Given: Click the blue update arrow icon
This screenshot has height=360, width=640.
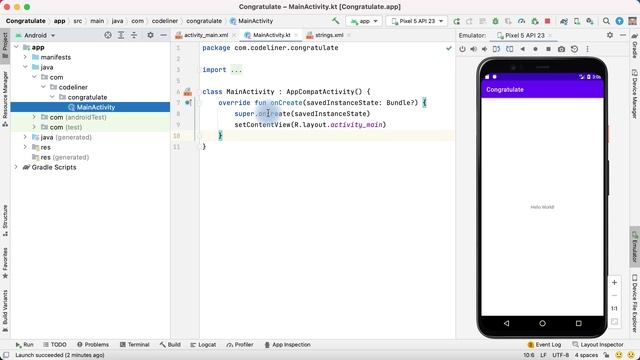Looking at the screenshot, I should pyautogui.click(x=620, y=21).
